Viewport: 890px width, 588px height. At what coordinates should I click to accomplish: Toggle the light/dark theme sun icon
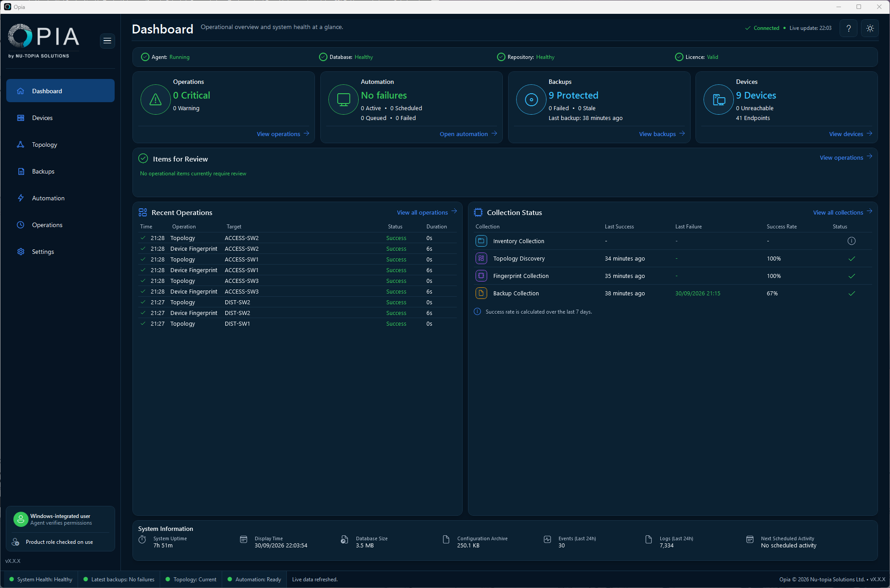pos(870,28)
